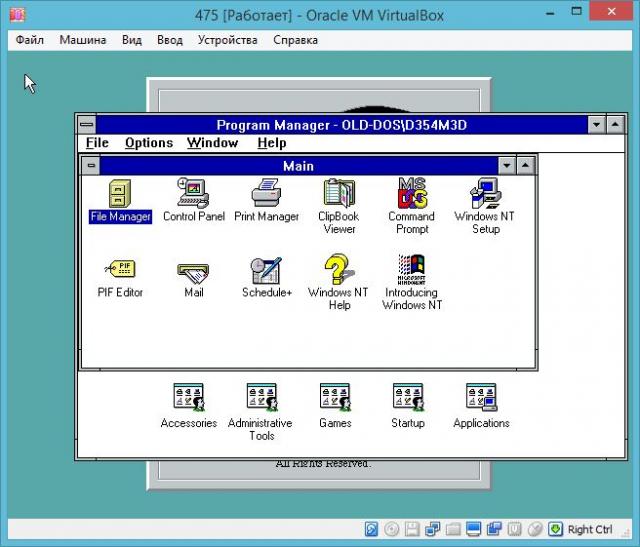Minimize the Main group window
This screenshot has width=640, height=547.
click(507, 166)
